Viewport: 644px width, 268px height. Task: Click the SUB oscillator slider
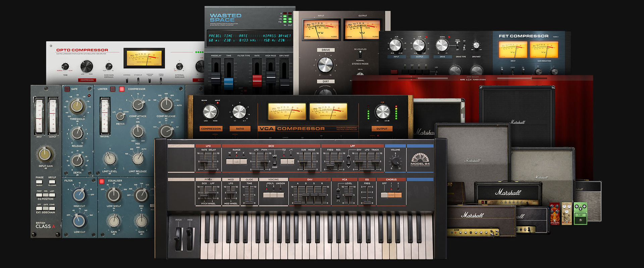304,161
